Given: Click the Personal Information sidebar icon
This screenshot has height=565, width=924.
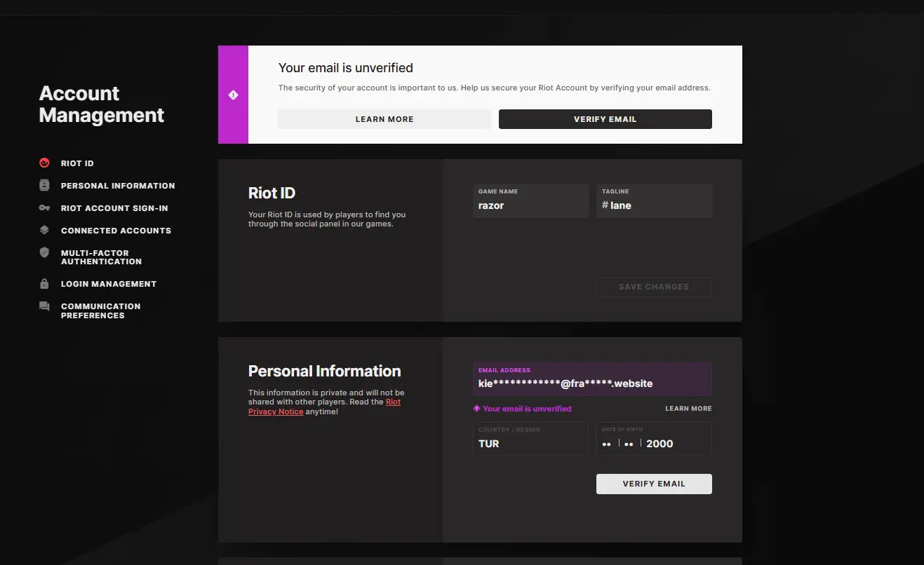Looking at the screenshot, I should [44, 186].
